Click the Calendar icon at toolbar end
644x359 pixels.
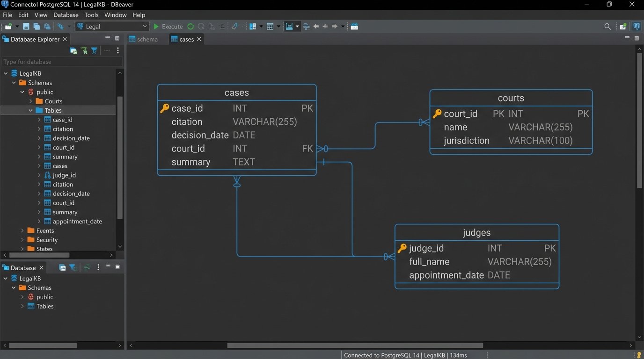pos(354,26)
